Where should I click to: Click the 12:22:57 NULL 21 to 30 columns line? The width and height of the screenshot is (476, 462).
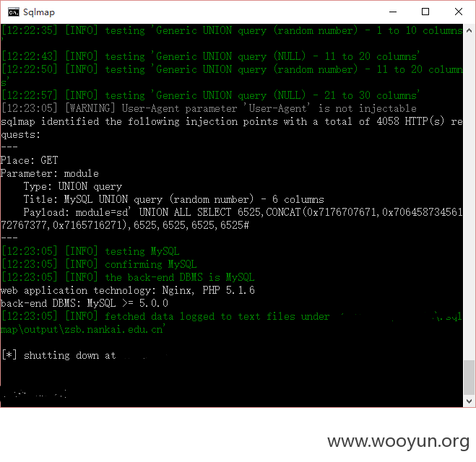pyautogui.click(x=211, y=95)
